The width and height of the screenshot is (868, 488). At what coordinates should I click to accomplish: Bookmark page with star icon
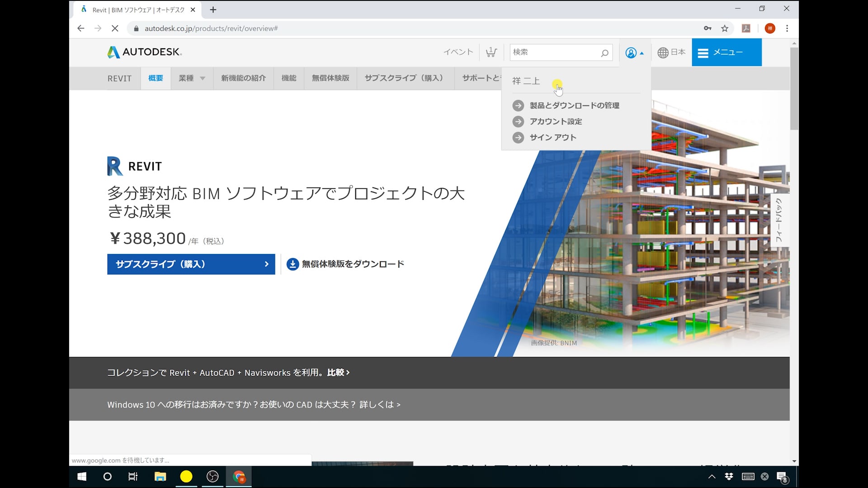point(725,28)
